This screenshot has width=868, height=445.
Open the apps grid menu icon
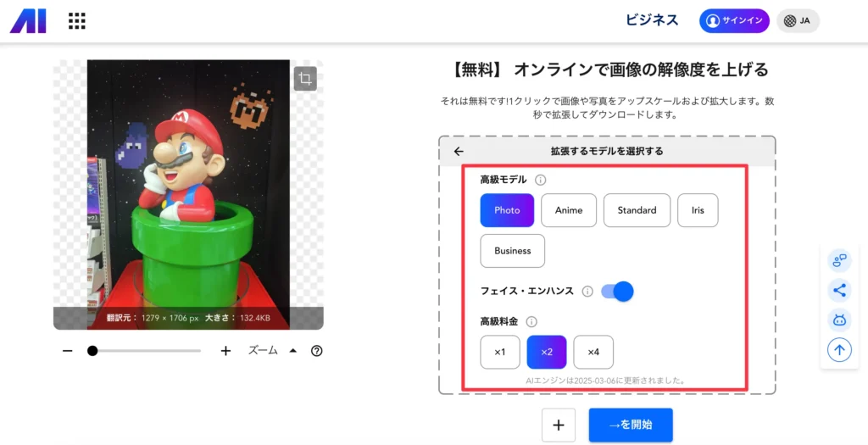coord(77,21)
